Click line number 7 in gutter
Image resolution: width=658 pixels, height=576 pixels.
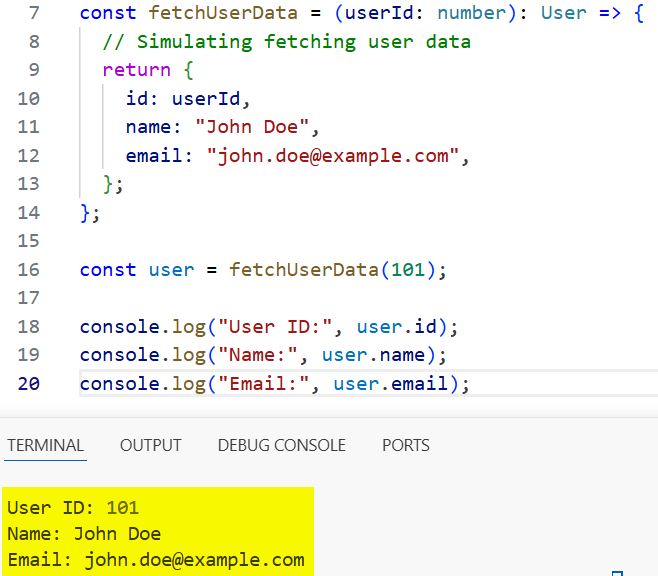34,13
